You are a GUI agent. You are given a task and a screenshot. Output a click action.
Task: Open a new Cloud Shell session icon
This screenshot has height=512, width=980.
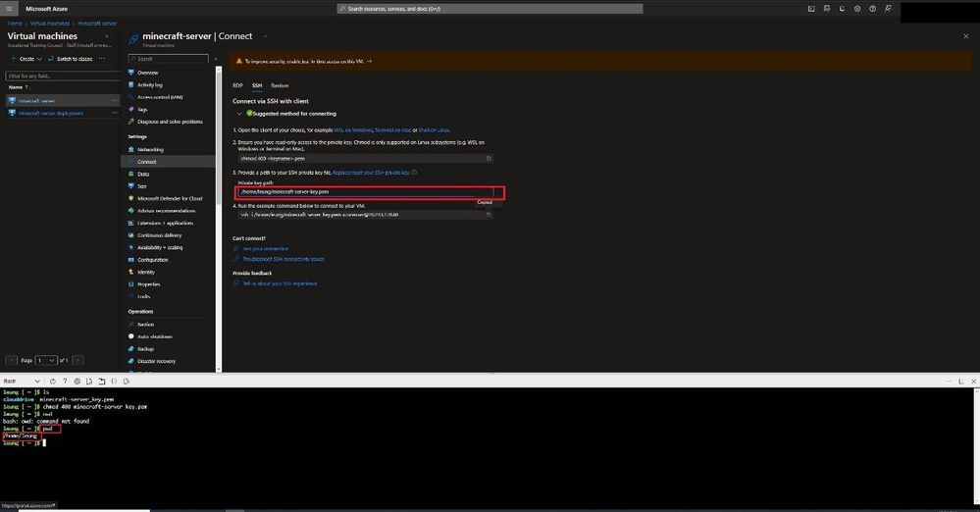pos(102,381)
